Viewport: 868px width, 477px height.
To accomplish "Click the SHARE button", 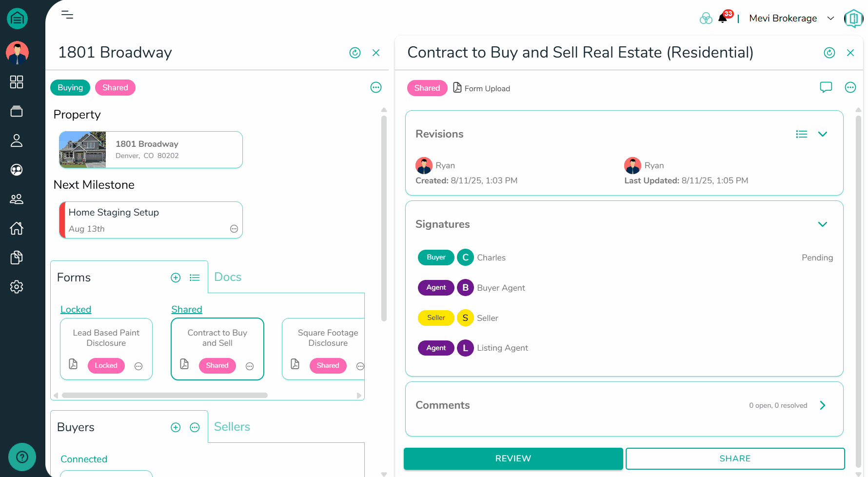I will (735, 458).
